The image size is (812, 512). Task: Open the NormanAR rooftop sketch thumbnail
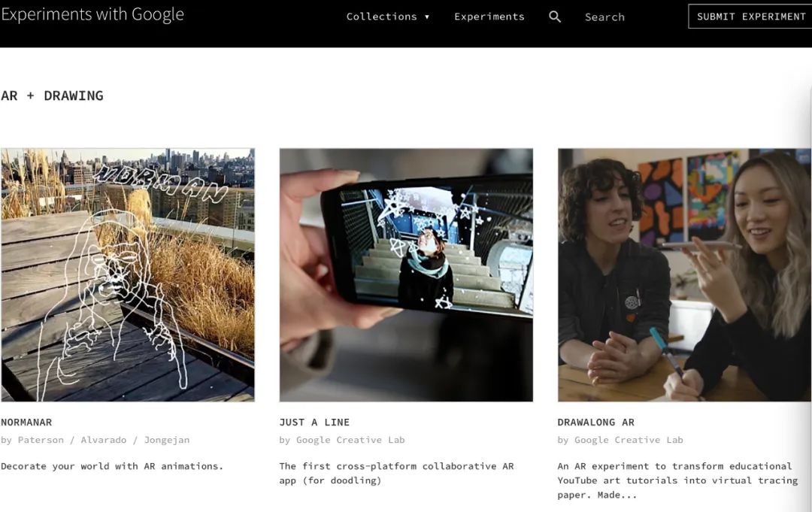(x=128, y=274)
